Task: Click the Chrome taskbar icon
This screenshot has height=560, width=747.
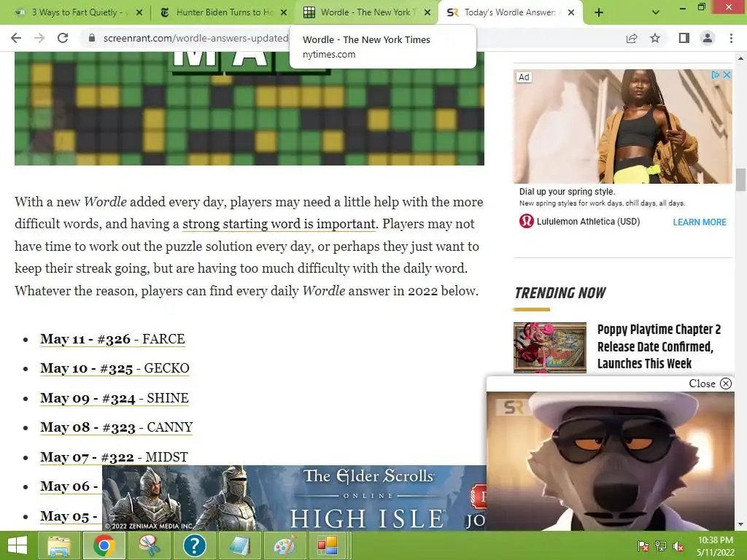Action: pos(104,545)
